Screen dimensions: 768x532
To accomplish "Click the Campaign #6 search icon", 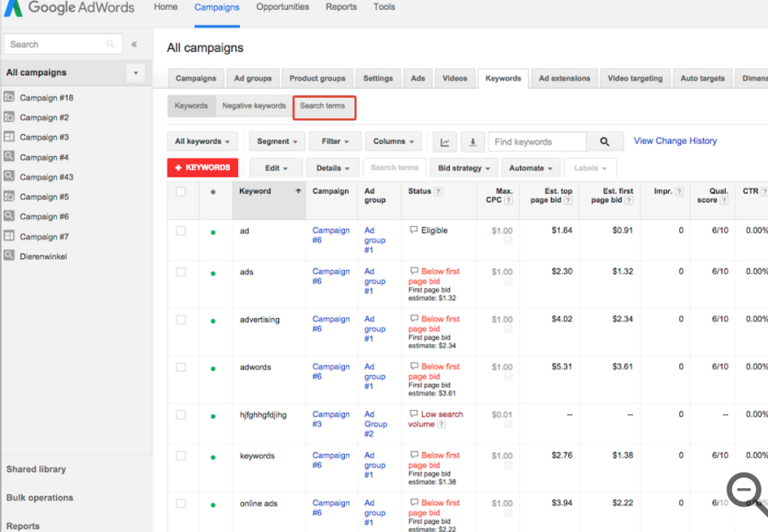I will point(9,216).
